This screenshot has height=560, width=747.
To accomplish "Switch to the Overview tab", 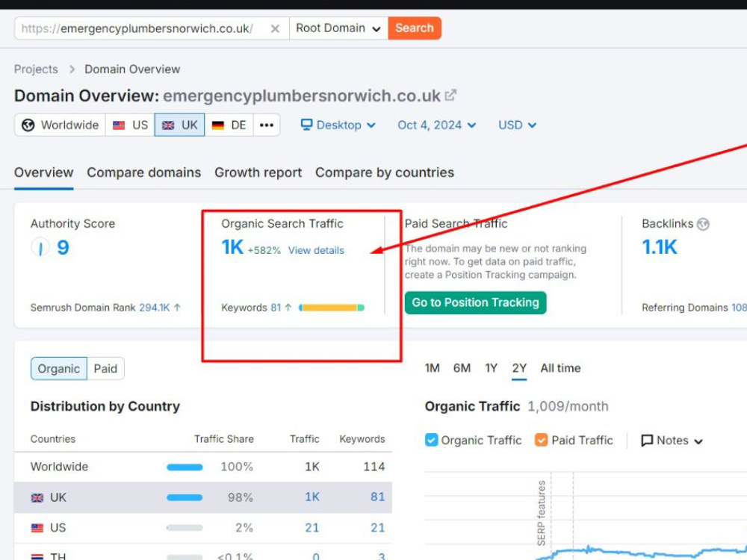I will coord(44,172).
